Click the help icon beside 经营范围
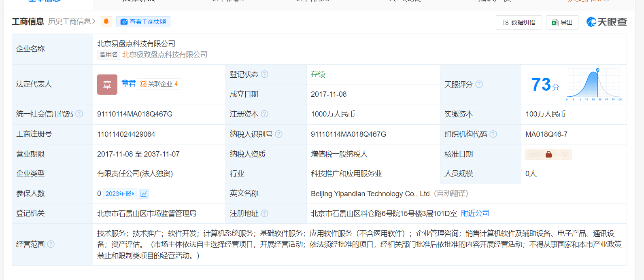Viewport: 644px width, 280px height. point(51,244)
